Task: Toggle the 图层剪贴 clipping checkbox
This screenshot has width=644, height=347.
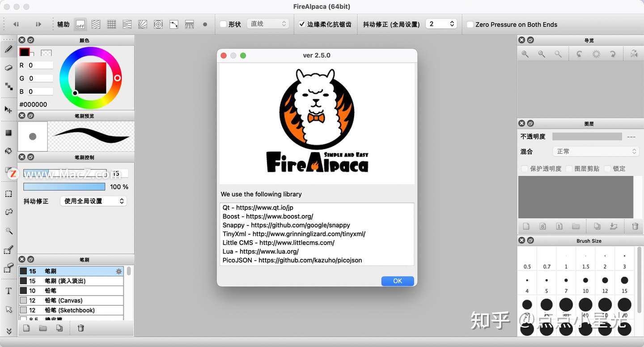Action: pyautogui.click(x=569, y=169)
